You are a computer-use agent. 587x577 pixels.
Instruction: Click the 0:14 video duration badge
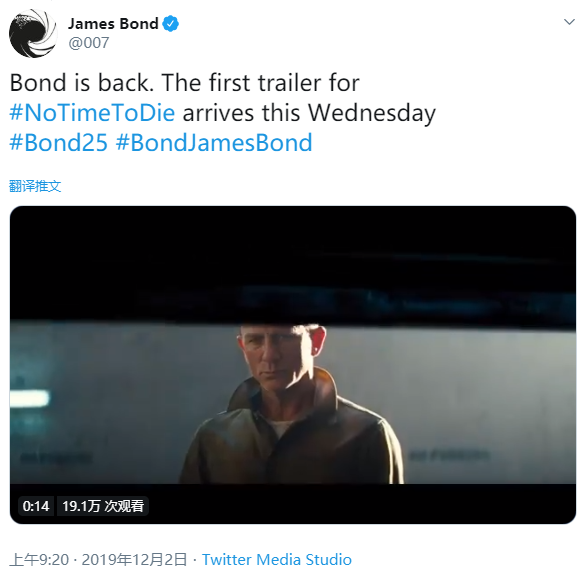(x=36, y=506)
